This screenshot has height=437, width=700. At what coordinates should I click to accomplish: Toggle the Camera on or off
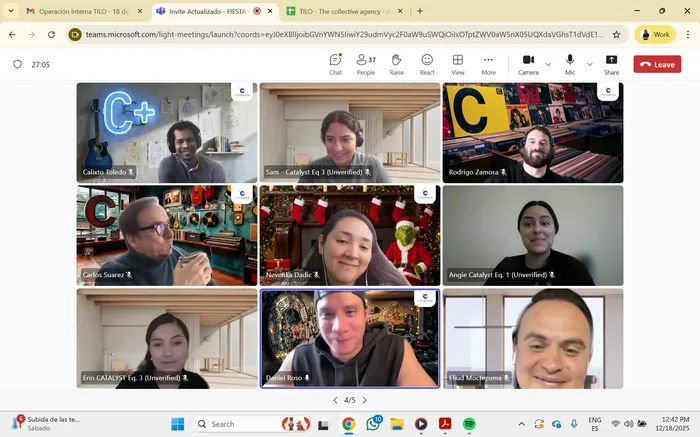pos(528,64)
